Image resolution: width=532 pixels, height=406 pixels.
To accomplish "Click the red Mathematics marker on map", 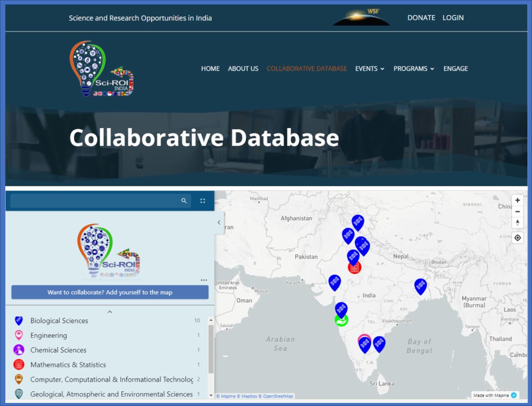I will 354,267.
